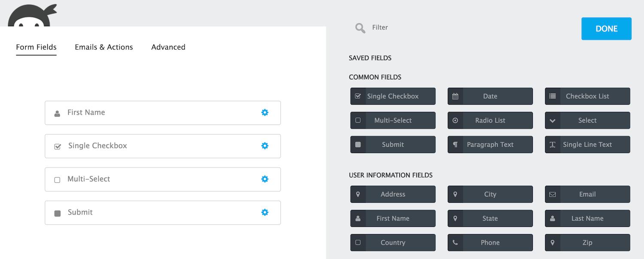Open Submit field's gear settings
644x259 pixels.
point(265,212)
